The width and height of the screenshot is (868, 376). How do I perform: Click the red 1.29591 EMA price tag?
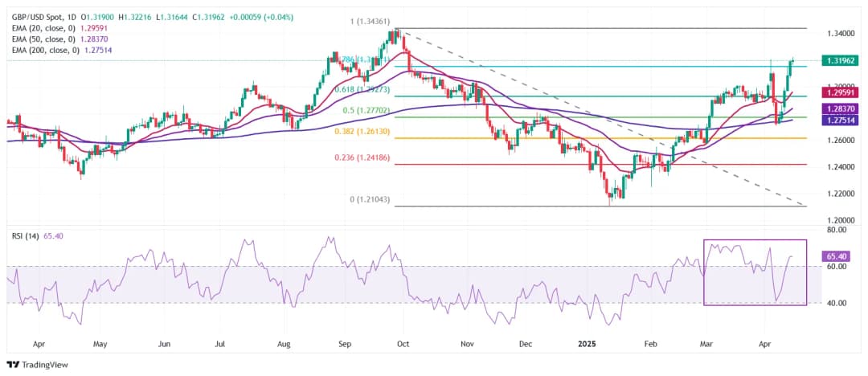pos(841,93)
